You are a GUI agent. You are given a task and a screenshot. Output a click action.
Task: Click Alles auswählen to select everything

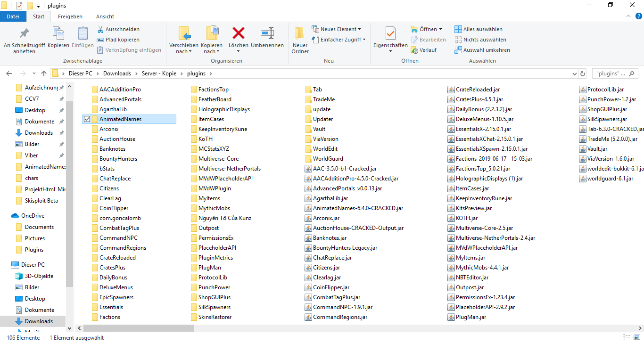click(479, 29)
